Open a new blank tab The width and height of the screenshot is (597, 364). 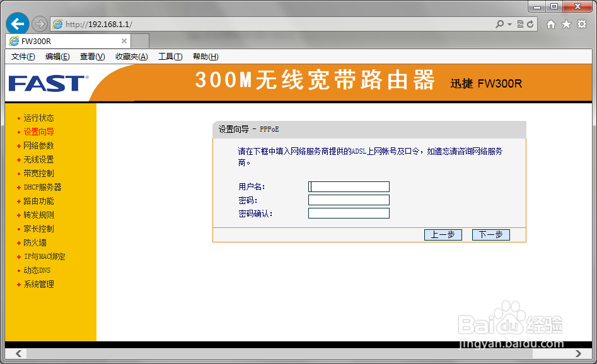[140, 41]
